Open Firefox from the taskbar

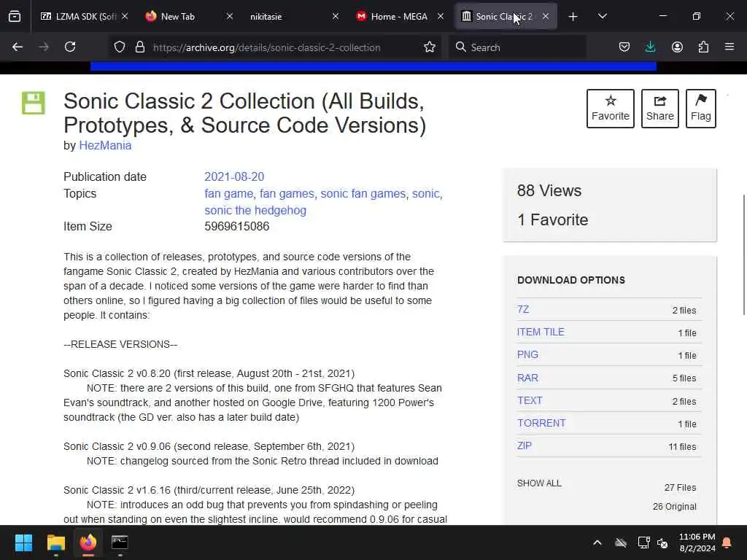pyautogui.click(x=88, y=542)
